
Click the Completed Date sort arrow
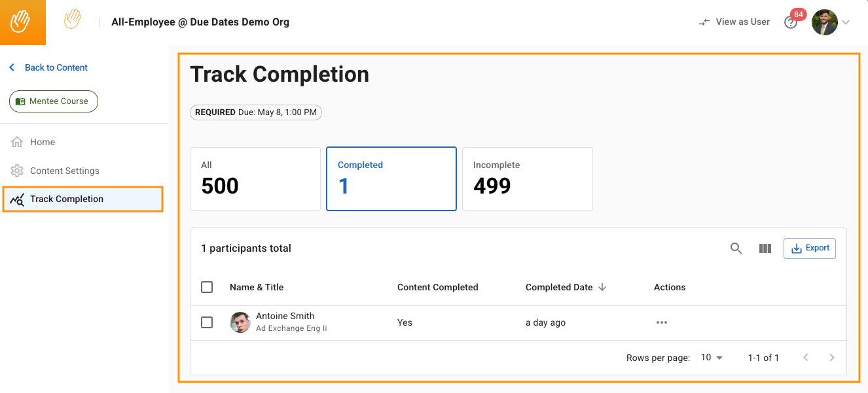click(602, 287)
